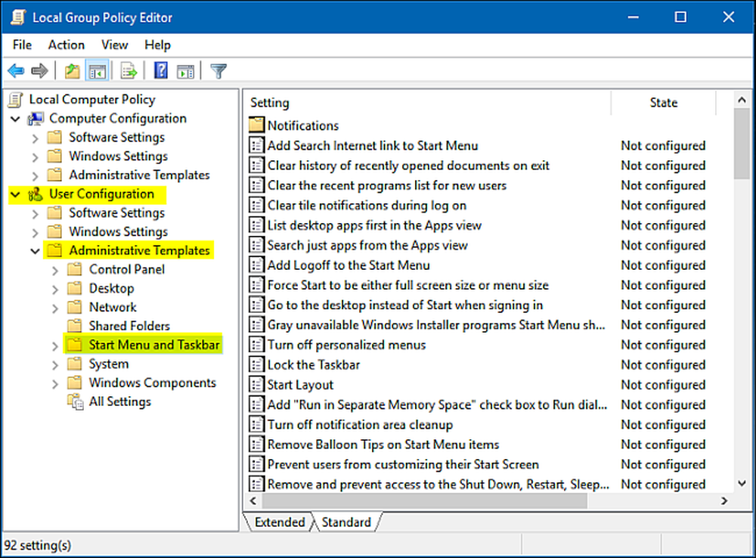
Task: Toggle Show/Hide Console Tree toolbar icon
Action: pyautogui.click(x=97, y=71)
